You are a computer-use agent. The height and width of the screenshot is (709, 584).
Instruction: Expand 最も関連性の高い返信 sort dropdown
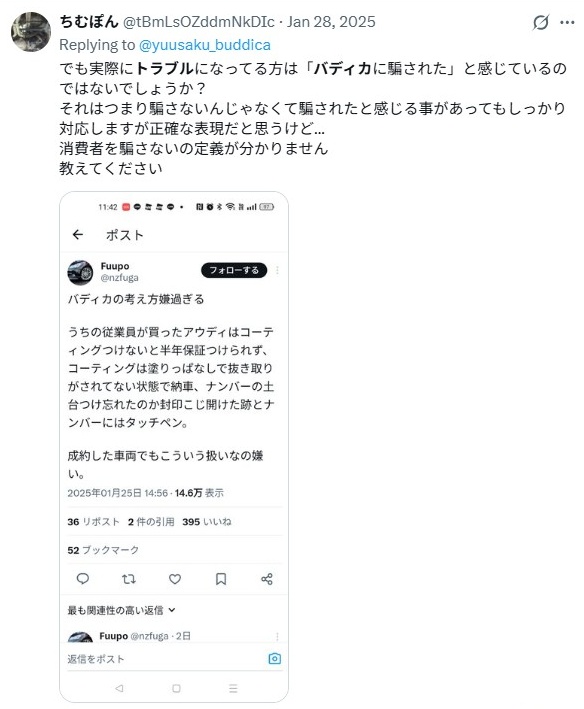[x=121, y=610]
